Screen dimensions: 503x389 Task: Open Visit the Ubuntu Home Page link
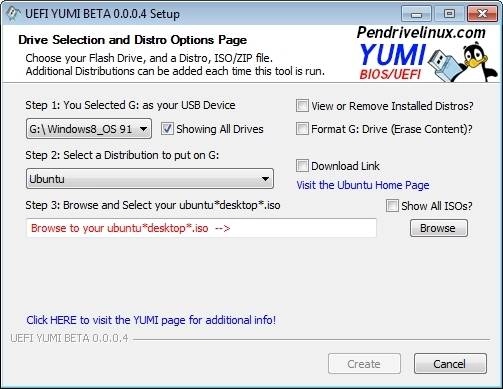[x=363, y=185]
